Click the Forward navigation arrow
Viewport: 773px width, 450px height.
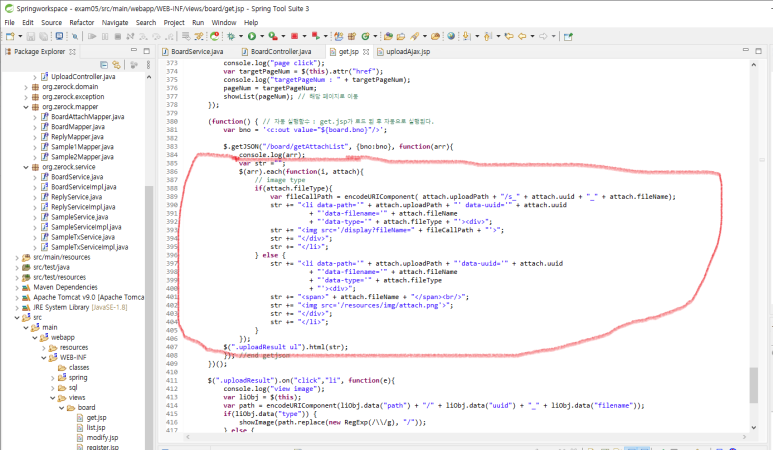click(543, 36)
